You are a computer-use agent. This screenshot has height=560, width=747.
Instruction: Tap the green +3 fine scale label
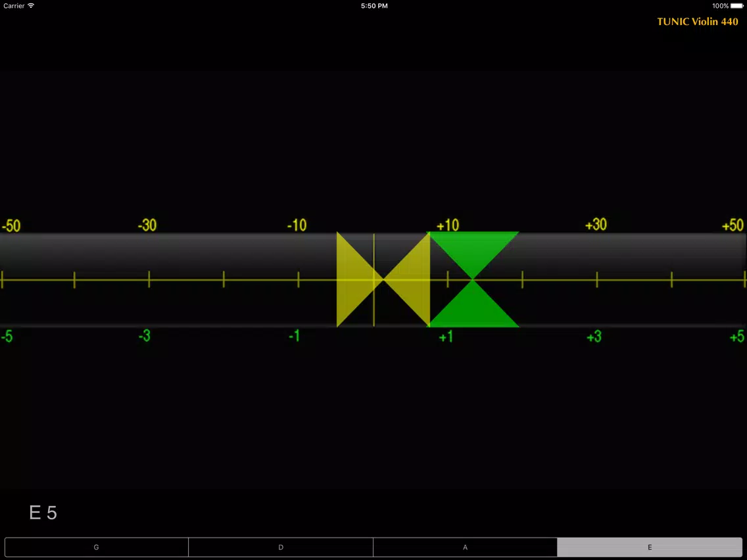594,337
